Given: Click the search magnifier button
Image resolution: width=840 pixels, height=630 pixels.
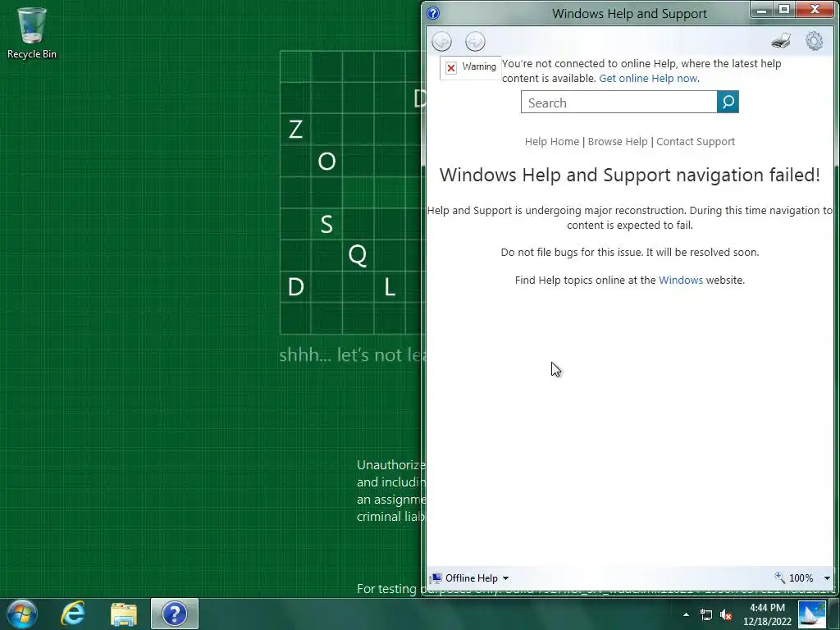Looking at the screenshot, I should pyautogui.click(x=728, y=102).
